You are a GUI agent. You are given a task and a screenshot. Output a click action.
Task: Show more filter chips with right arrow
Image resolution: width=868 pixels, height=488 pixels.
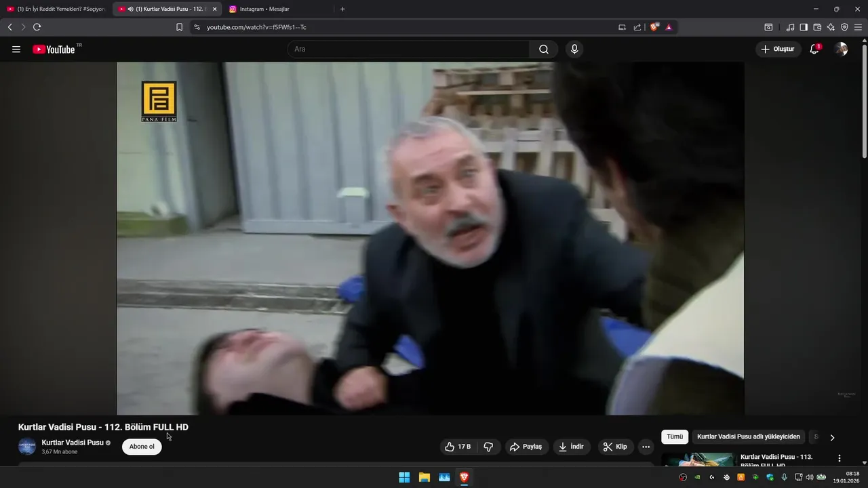[832, 437]
